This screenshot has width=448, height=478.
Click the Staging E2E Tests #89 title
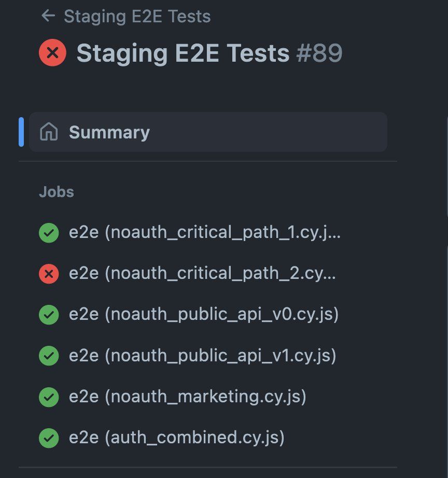(x=209, y=53)
